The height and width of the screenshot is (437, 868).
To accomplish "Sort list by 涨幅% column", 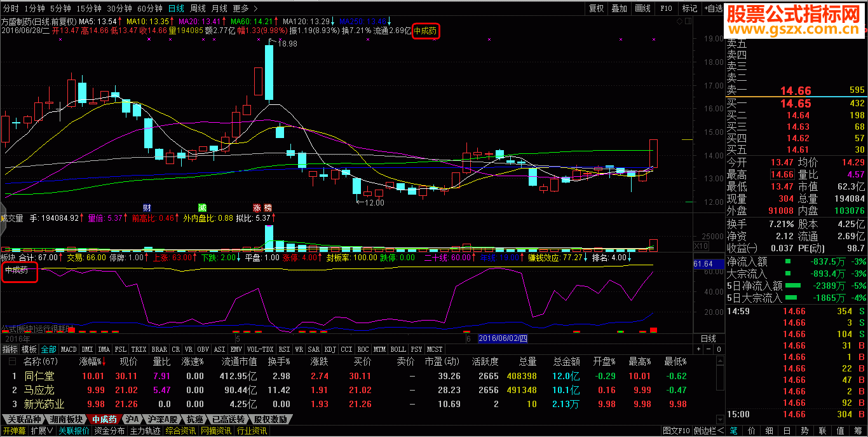I will (93, 361).
